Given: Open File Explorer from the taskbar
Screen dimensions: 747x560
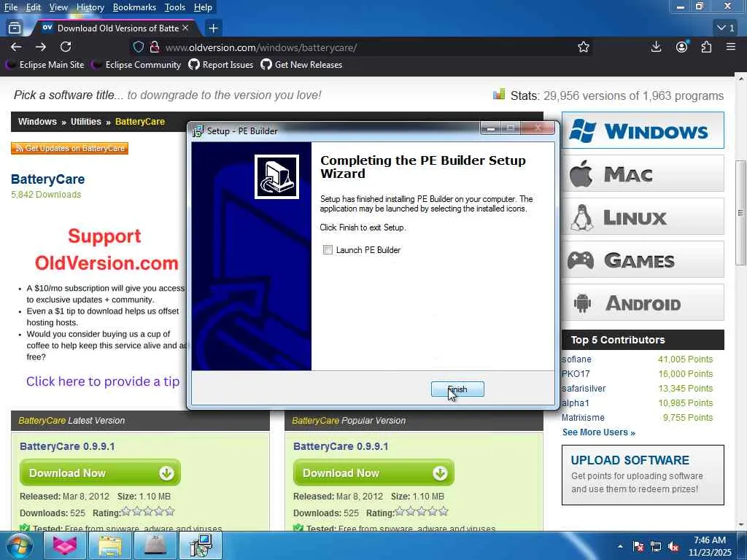Looking at the screenshot, I should [110, 545].
